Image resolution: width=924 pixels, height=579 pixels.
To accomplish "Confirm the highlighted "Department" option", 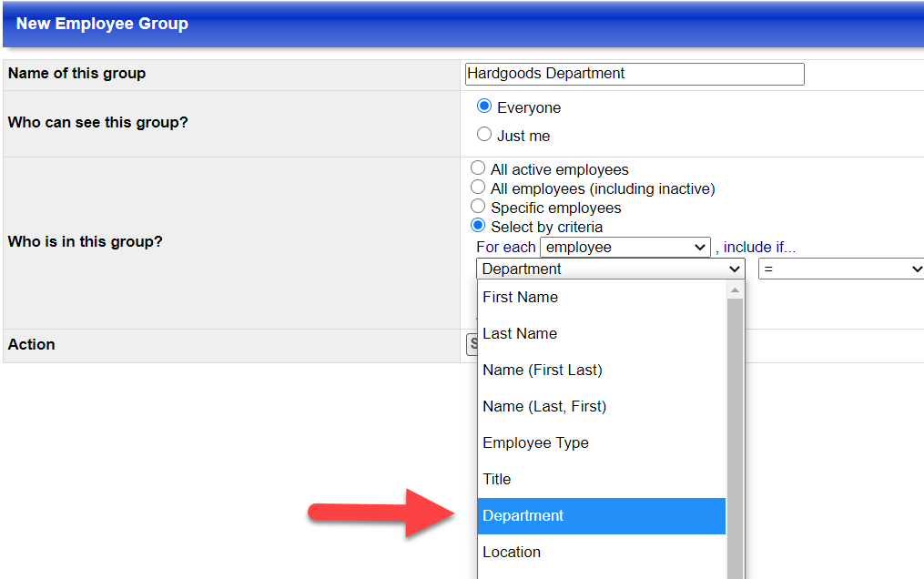I will coord(523,515).
